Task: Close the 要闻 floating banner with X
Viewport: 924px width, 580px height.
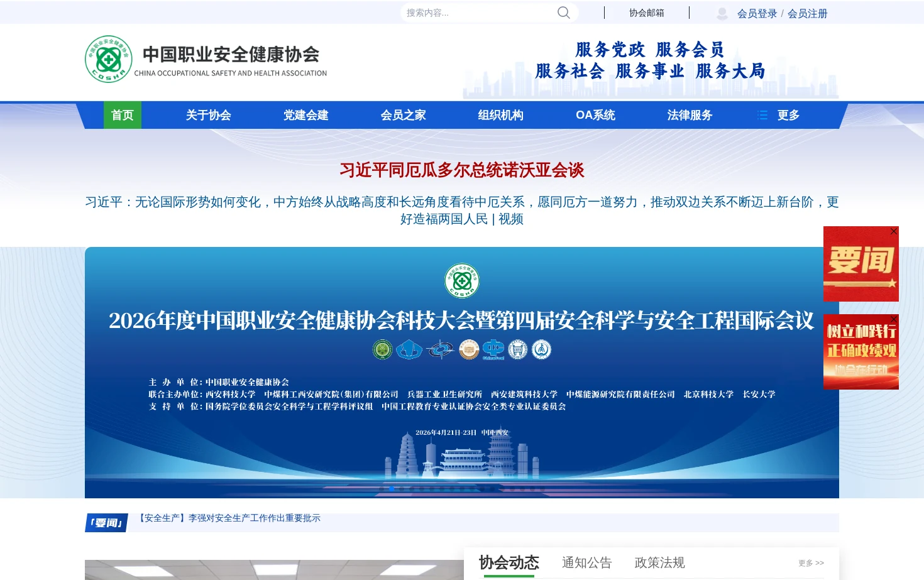Action: [x=894, y=231]
